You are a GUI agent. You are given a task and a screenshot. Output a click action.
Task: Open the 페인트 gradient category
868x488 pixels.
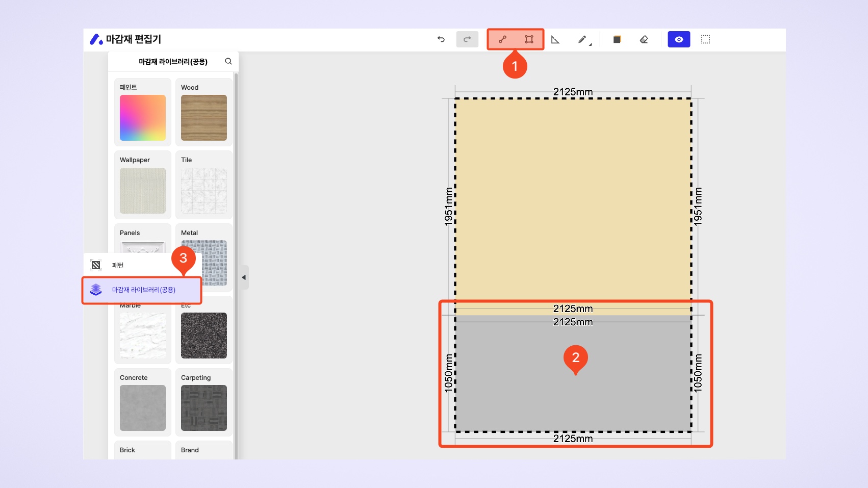(143, 112)
